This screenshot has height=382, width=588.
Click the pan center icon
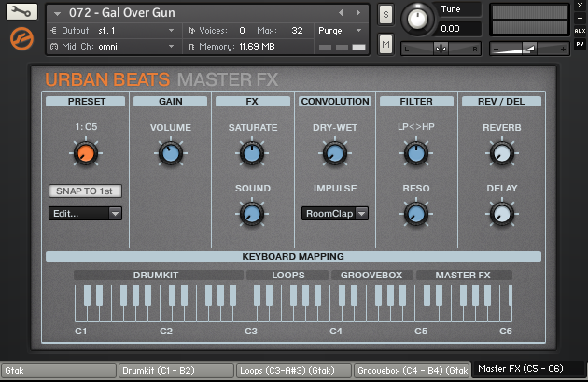coord(441,49)
